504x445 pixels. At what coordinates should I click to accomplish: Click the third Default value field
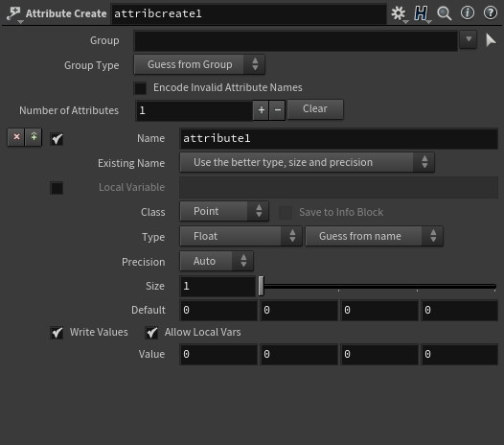(x=379, y=310)
